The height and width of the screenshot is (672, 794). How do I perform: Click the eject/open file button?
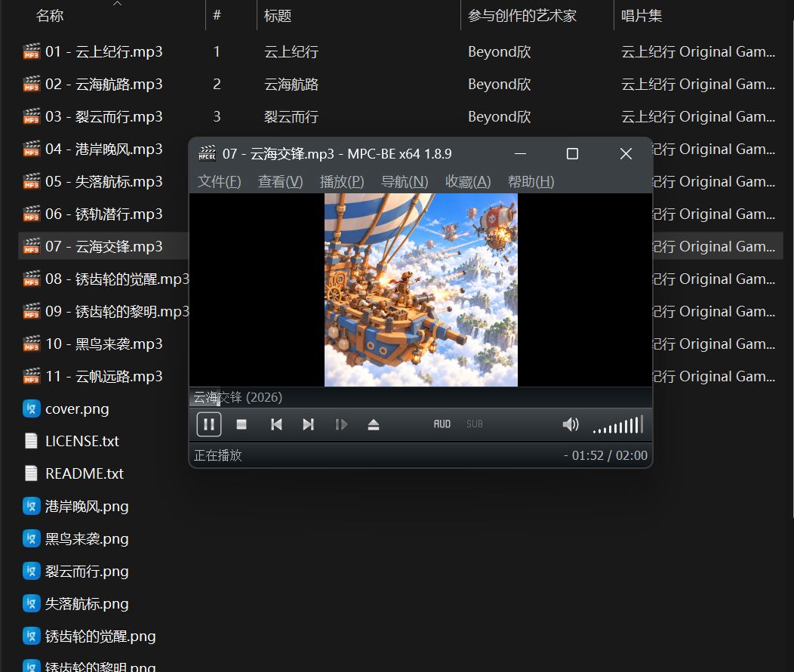[x=374, y=424]
